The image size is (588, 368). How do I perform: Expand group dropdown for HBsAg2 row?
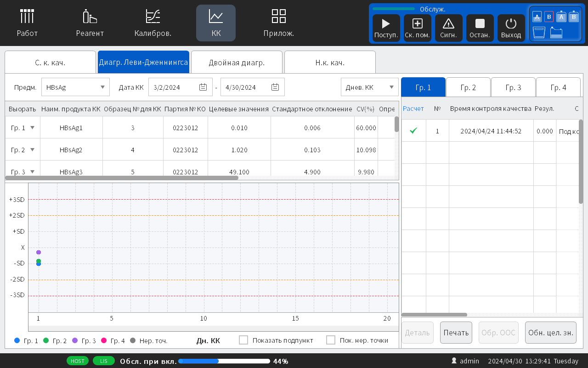tap(32, 150)
